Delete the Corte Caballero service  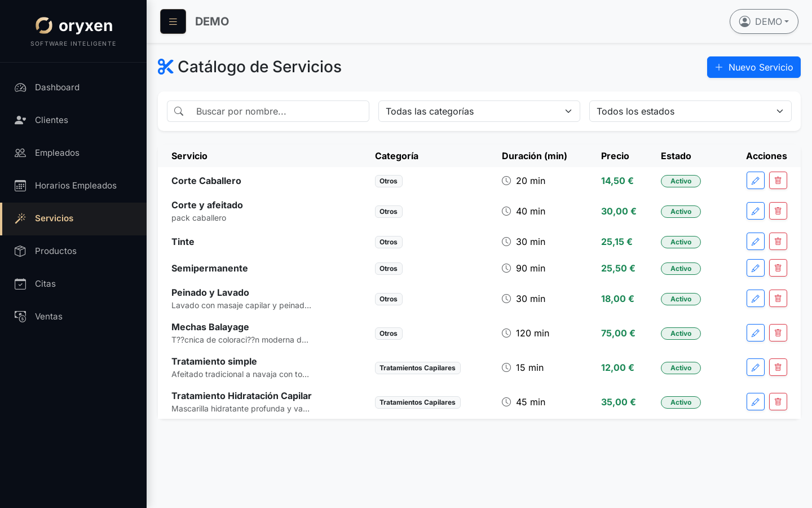point(778,181)
